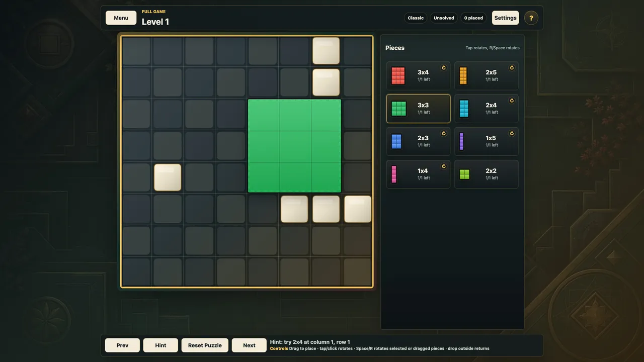The image size is (644, 362).
Task: Click the 'FULL GAME' label
Action: coord(153,12)
